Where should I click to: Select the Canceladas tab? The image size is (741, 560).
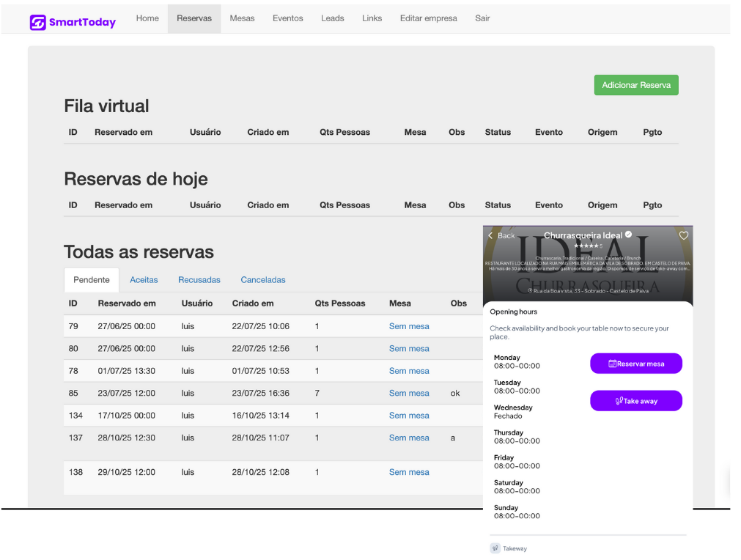coord(263,280)
